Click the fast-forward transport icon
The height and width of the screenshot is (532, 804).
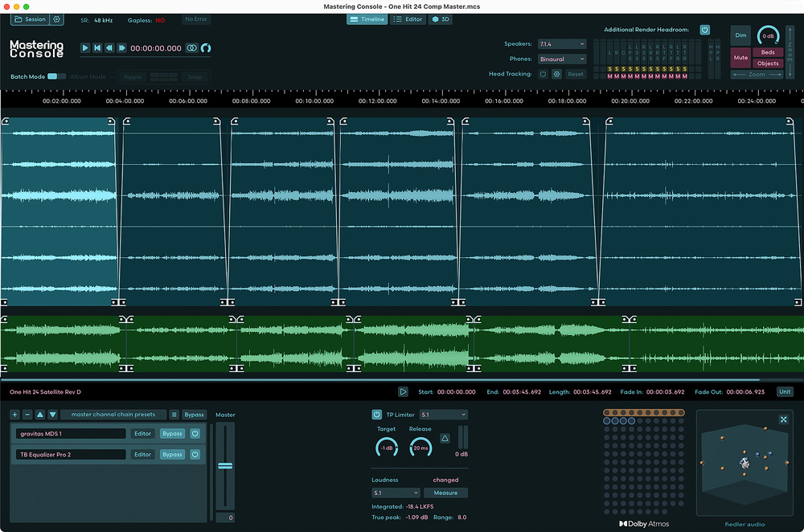122,48
